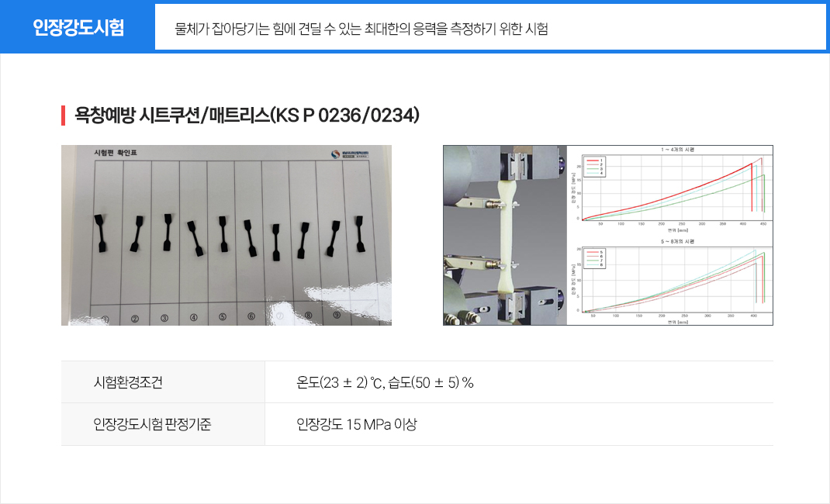This screenshot has width=830, height=504.
Task: Click the white dumbbell specimen in tester
Action: pos(507,236)
